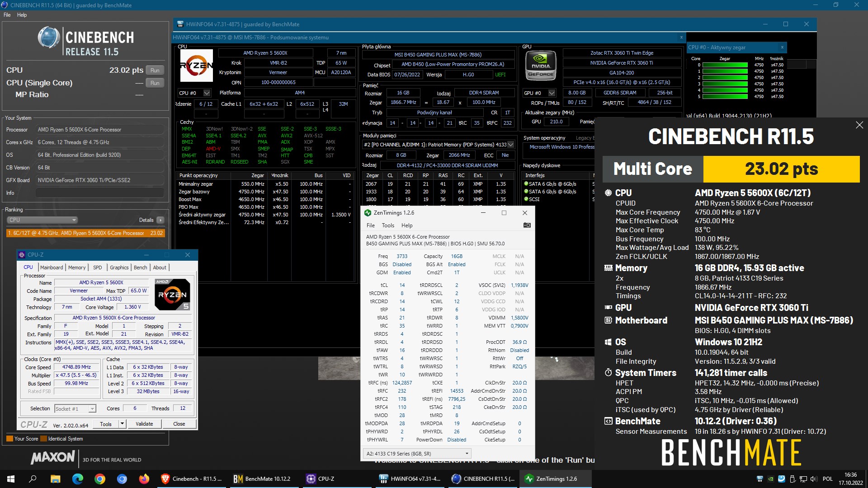Viewport: 868px width, 488px height.
Task: Click ZenTimings VDIMM value 1,5800V
Action: tap(519, 318)
